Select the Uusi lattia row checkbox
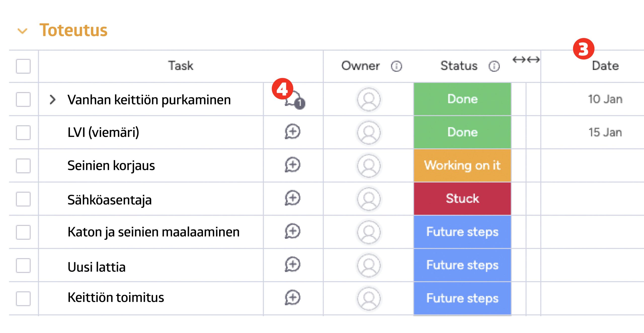This screenshot has width=644, height=333. pos(23,265)
